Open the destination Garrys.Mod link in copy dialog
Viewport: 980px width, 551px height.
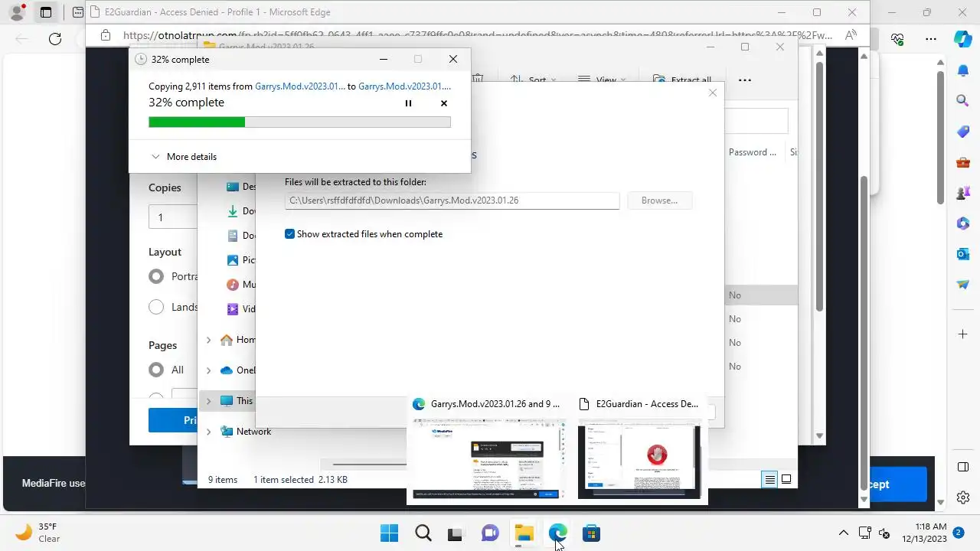404,86
